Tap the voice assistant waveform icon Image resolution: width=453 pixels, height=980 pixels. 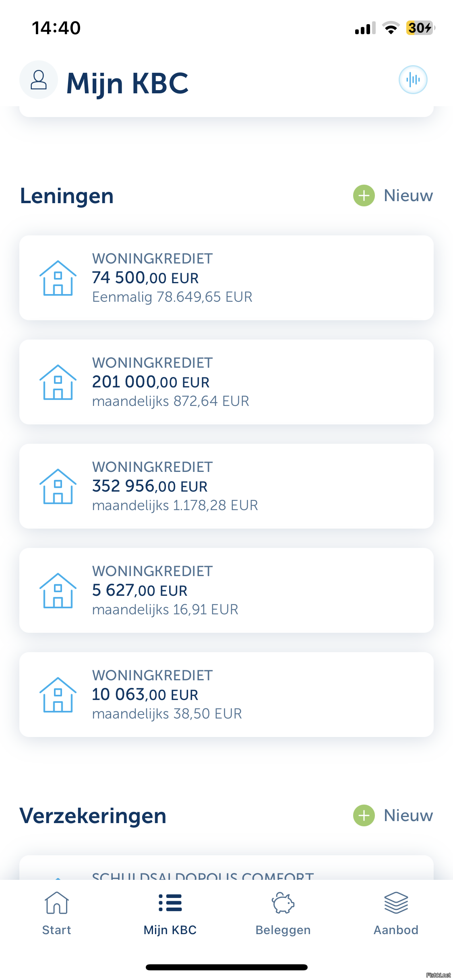click(x=413, y=80)
